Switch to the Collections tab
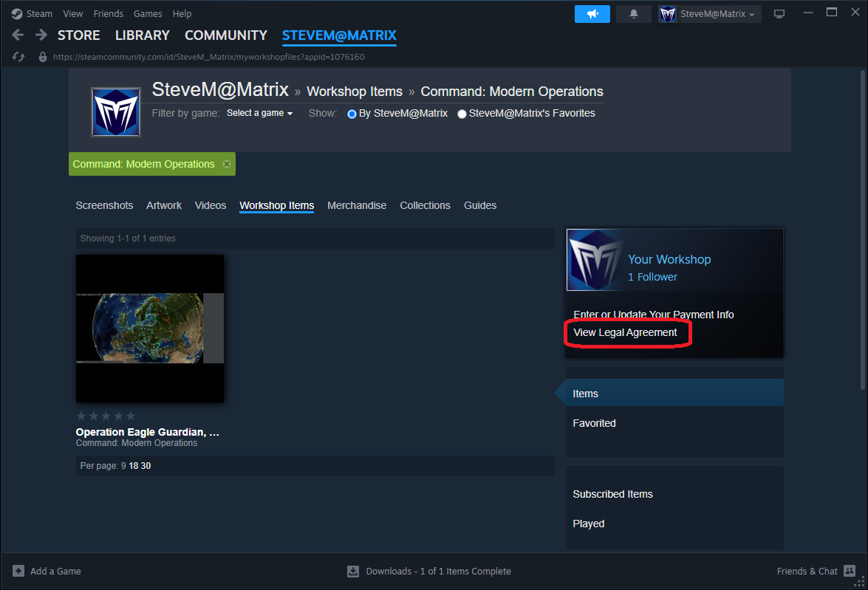Image resolution: width=868 pixels, height=590 pixels. pyautogui.click(x=426, y=205)
